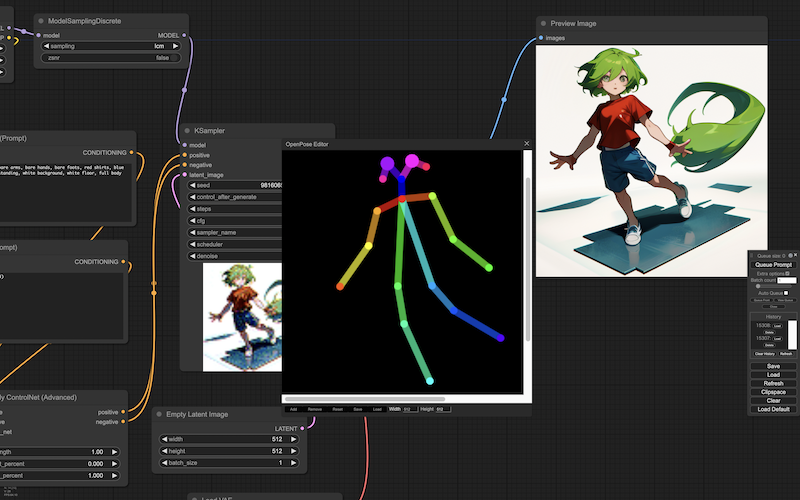This screenshot has width=800, height=500.
Task: Click the model input port of ModelSamplingDiscrete
Action: pos(39,35)
